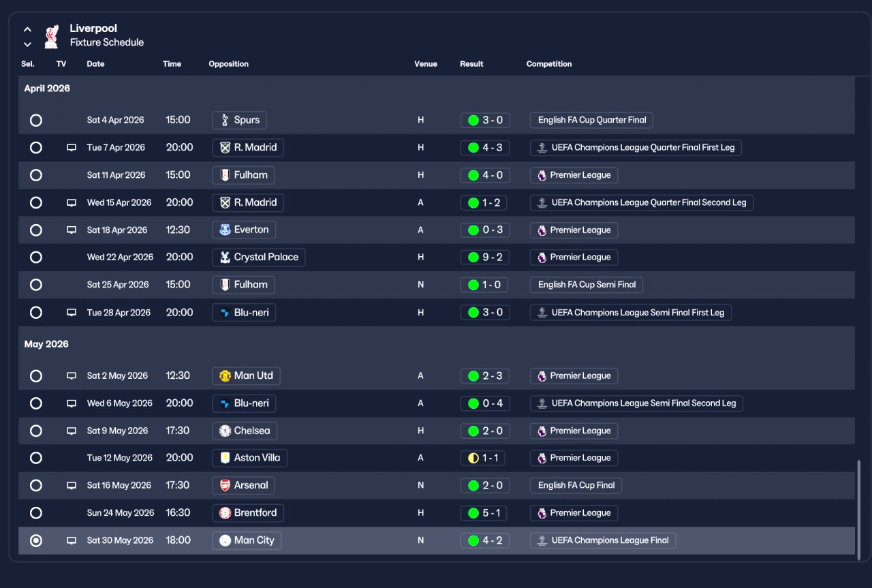Open the 4 - 2 result against Man City
This screenshot has width=872, height=588.
[x=484, y=541]
